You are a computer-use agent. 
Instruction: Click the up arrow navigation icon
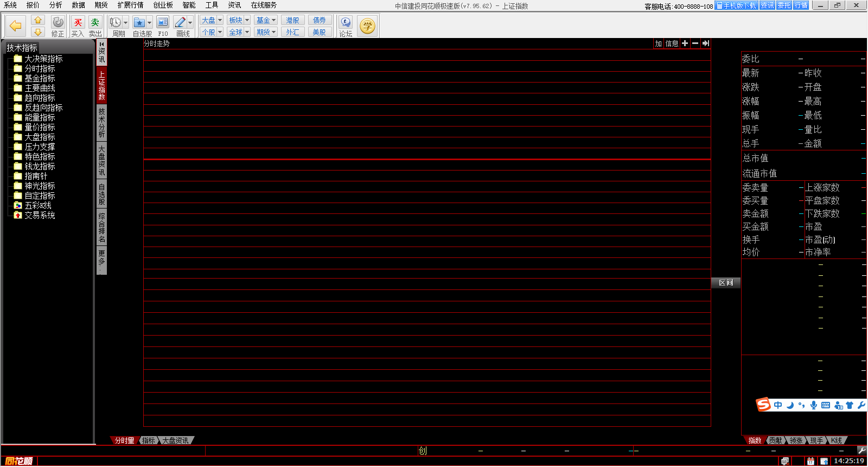point(37,20)
